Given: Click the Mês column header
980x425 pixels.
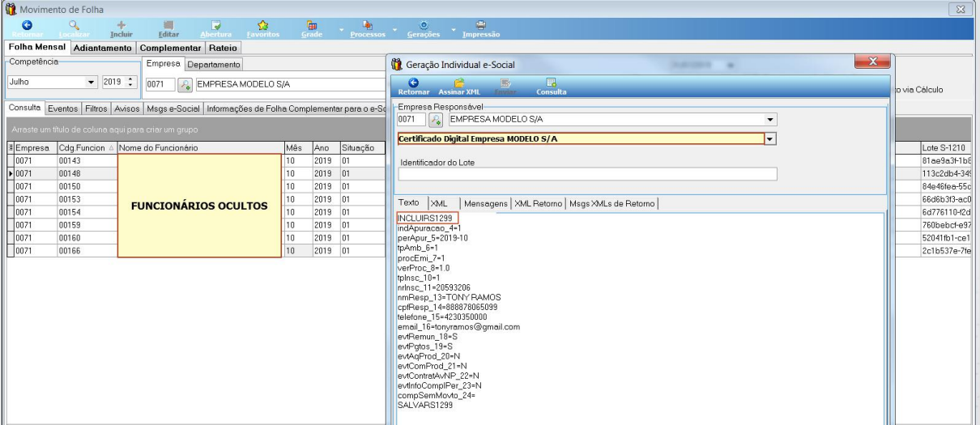Looking at the screenshot, I should (x=297, y=148).
